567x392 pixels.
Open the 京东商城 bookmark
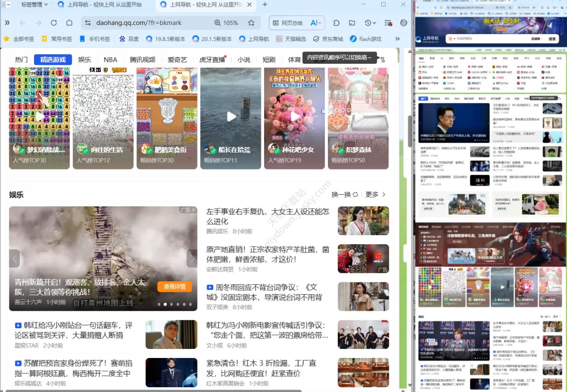coord(328,39)
